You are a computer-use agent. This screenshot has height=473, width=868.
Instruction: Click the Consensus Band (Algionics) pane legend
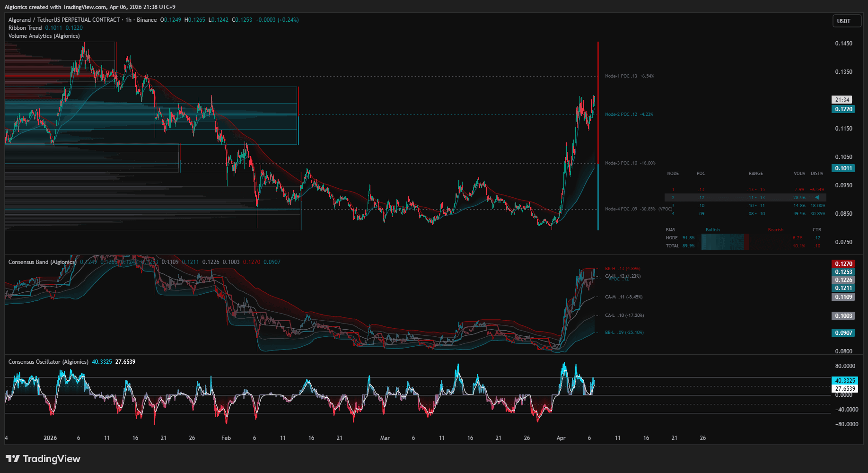pos(42,262)
